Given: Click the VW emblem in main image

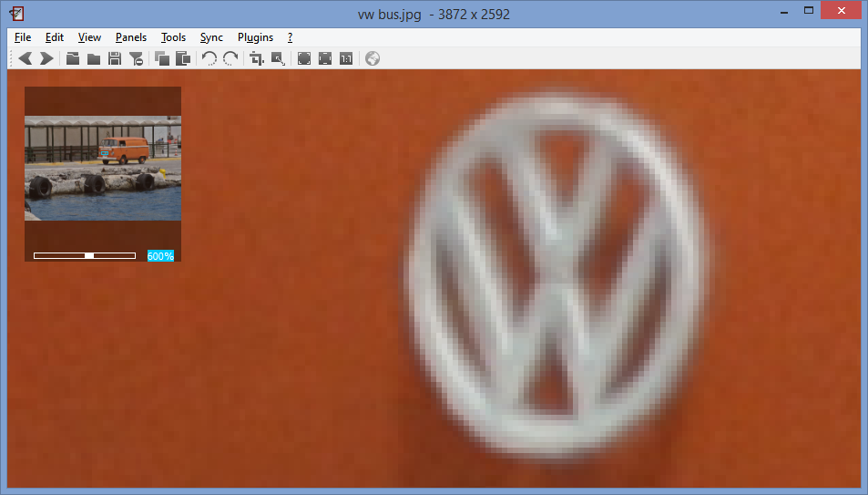Looking at the screenshot, I should (x=556, y=276).
